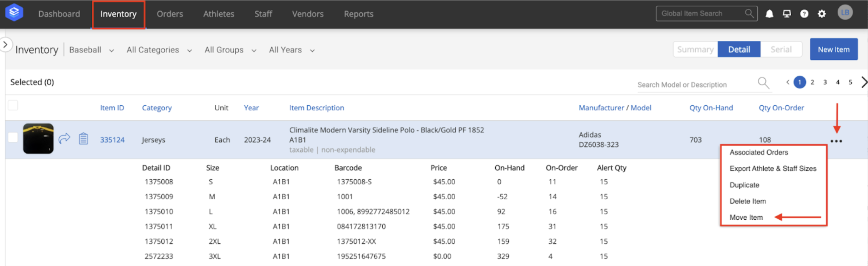The height and width of the screenshot is (266, 868).
Task: Select Export Athlete & Staff Sizes
Action: pyautogui.click(x=773, y=168)
